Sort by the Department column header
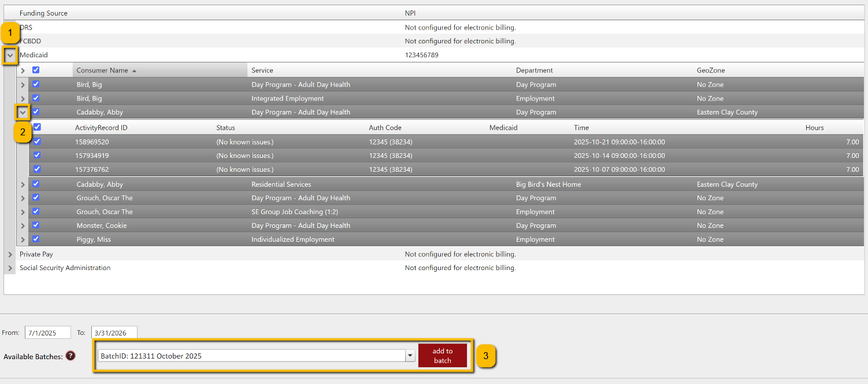Screen dimensions: 868x384 tap(534, 71)
